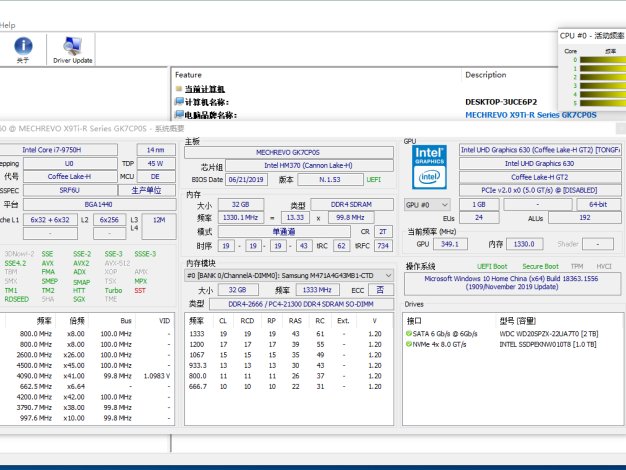Viewport: 626px width, 470px height.
Task: Click the BIOS date 06/21/2019 field
Action: coord(246,180)
